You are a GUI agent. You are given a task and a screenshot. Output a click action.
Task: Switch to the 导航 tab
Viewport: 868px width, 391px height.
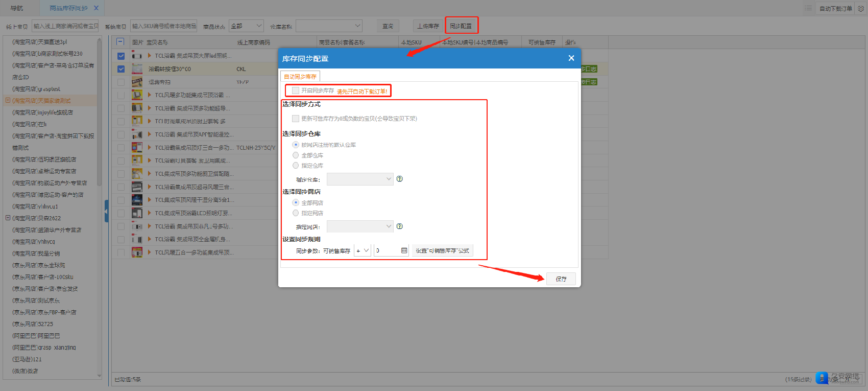17,8
